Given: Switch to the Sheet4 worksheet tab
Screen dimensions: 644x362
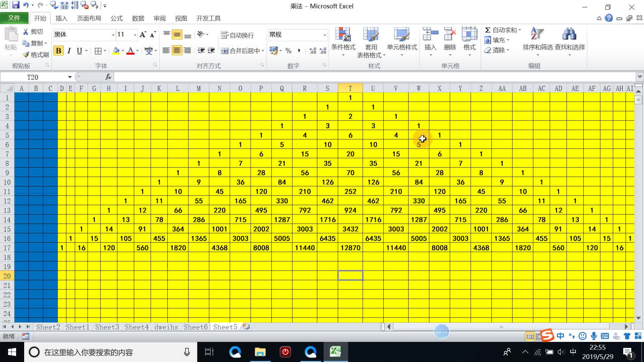Looking at the screenshot, I should [136, 327].
